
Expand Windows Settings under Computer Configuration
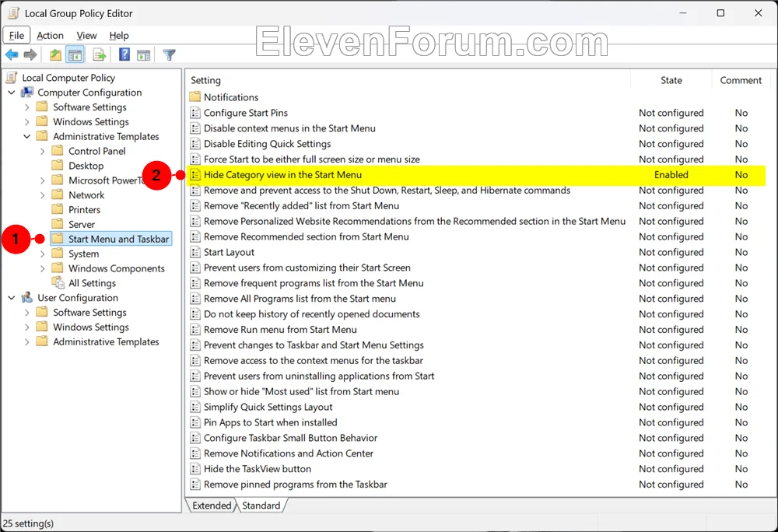pos(26,121)
